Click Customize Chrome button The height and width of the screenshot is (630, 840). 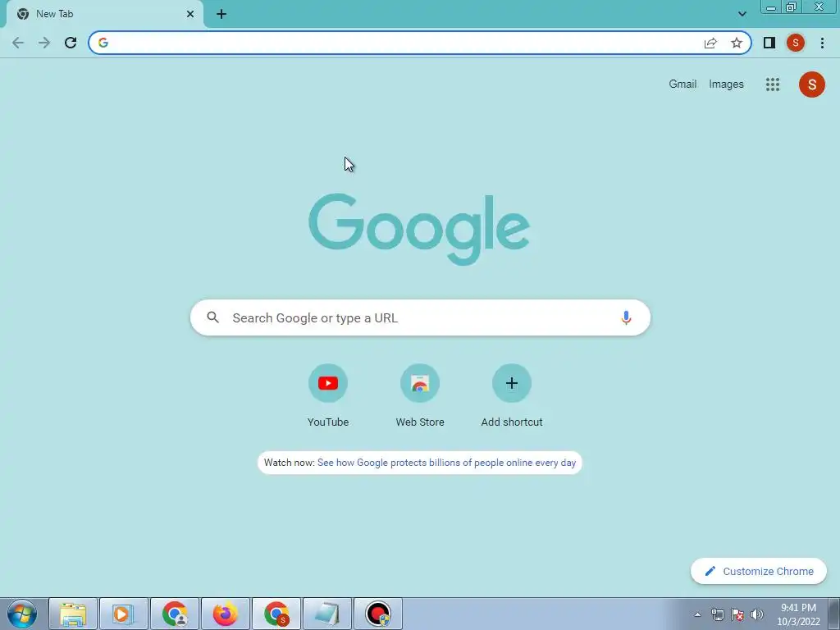759,571
